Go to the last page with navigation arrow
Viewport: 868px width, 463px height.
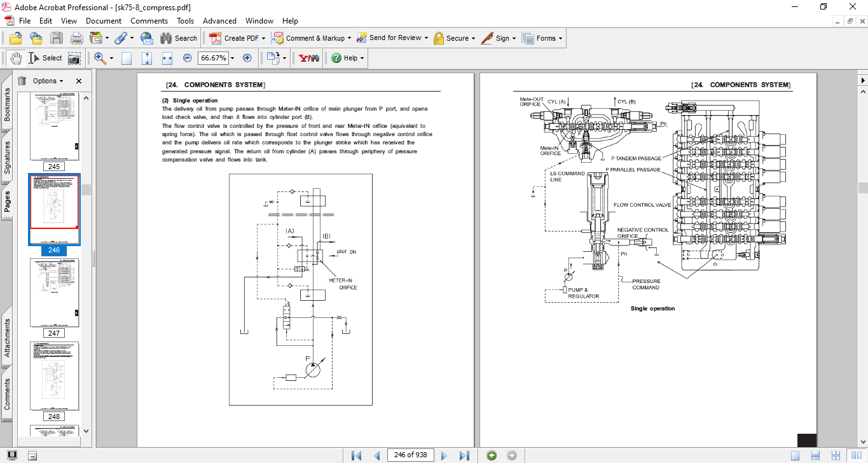464,455
